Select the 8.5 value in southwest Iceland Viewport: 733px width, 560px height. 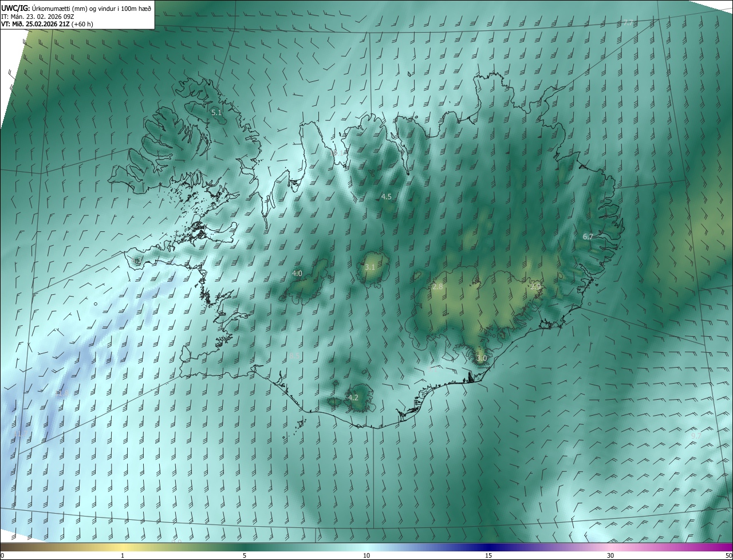(x=294, y=356)
